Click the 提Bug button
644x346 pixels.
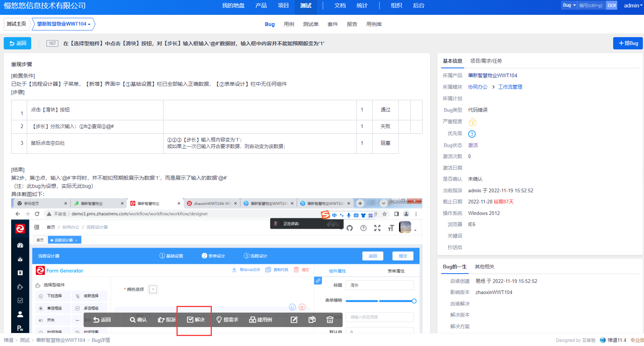628,43
